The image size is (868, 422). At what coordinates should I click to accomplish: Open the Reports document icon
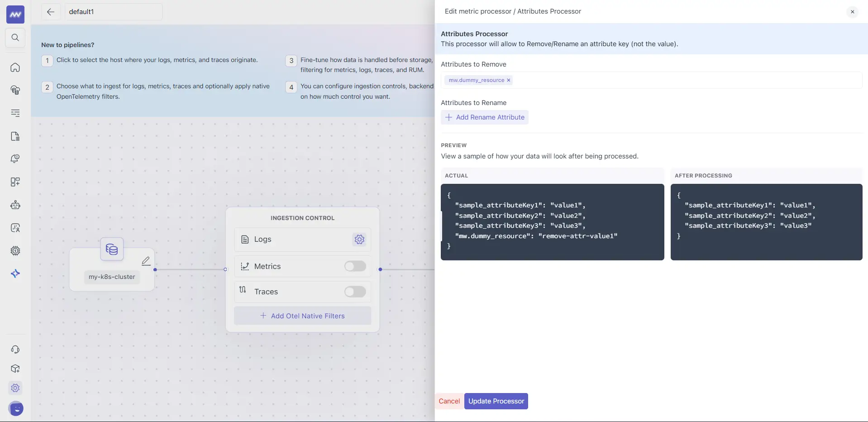[x=15, y=136]
